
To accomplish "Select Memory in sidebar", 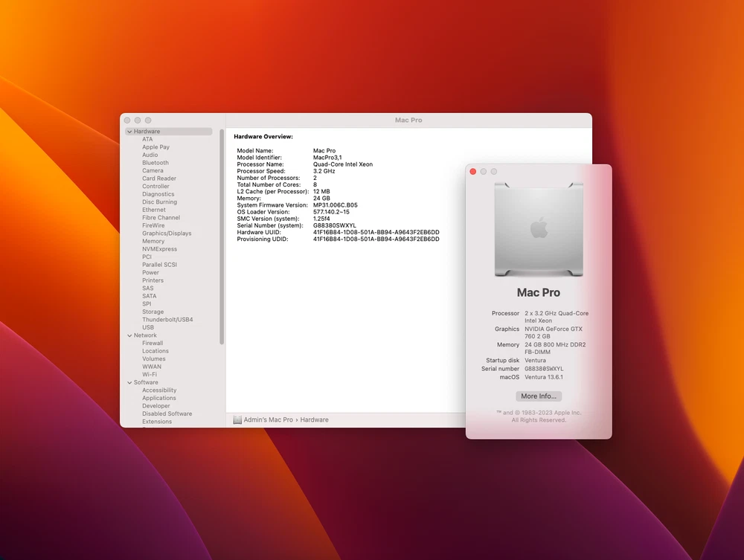I will point(153,241).
